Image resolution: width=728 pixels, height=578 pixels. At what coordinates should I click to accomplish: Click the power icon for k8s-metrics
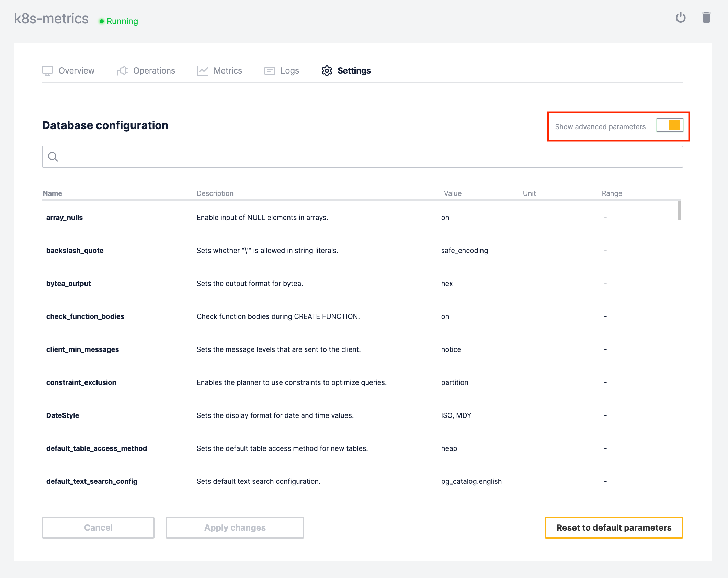(x=680, y=18)
